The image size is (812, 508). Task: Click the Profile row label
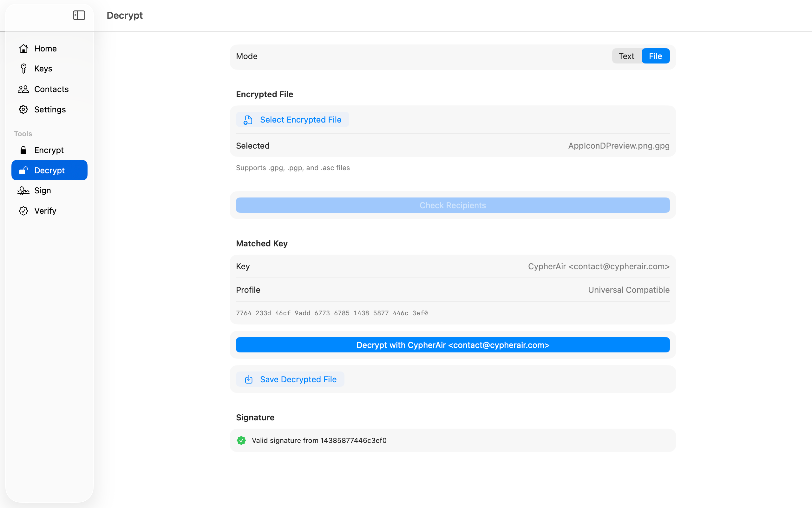(x=248, y=290)
